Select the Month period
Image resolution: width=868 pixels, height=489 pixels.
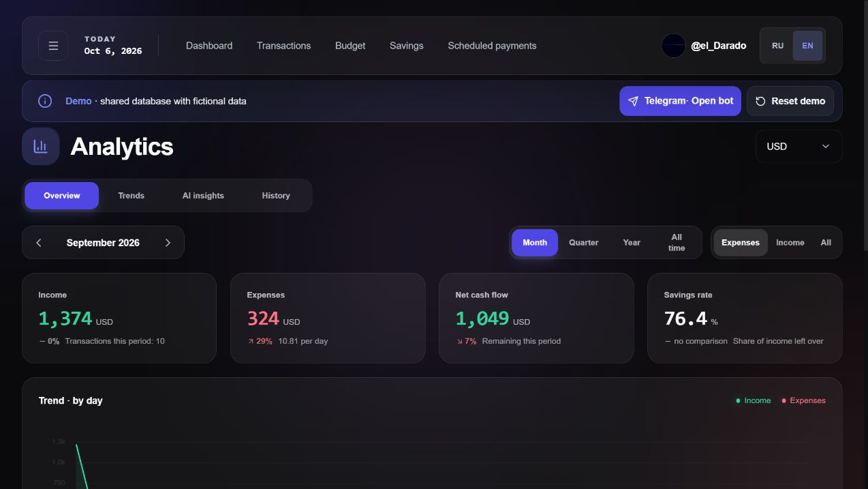click(x=535, y=243)
